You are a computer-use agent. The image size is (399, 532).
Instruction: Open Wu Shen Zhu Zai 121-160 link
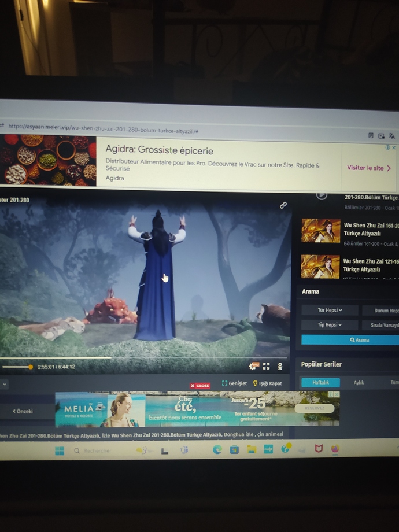[x=371, y=265]
